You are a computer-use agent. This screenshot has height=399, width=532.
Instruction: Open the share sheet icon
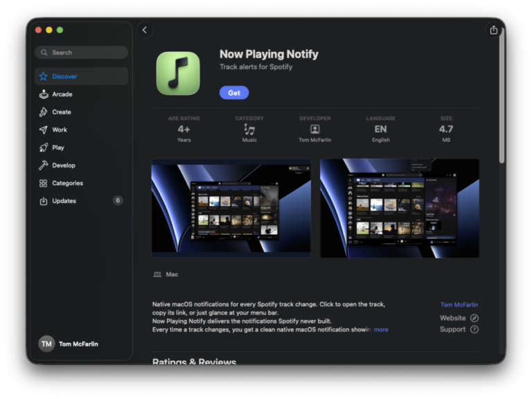pos(494,30)
